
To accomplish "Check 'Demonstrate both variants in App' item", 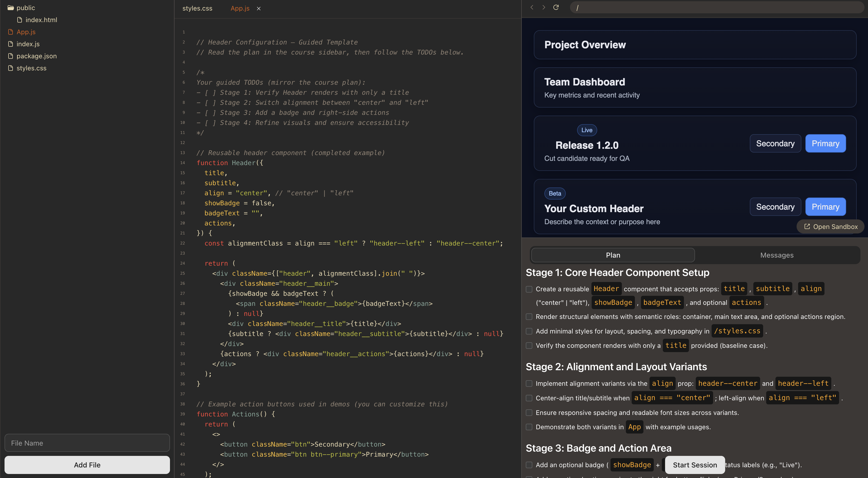I will (529, 427).
